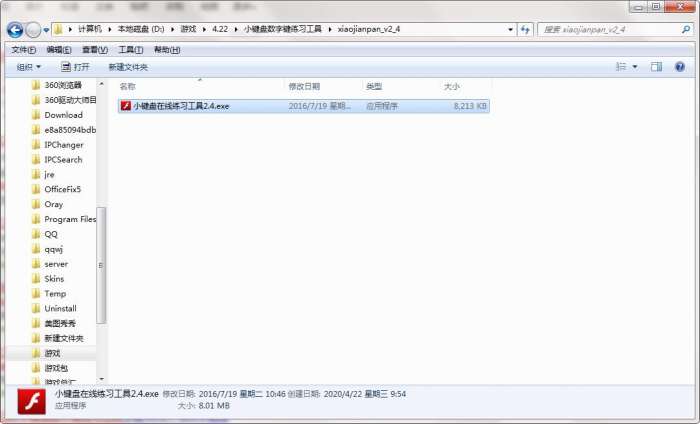
Task: Select the Download folder in tree
Action: (63, 115)
